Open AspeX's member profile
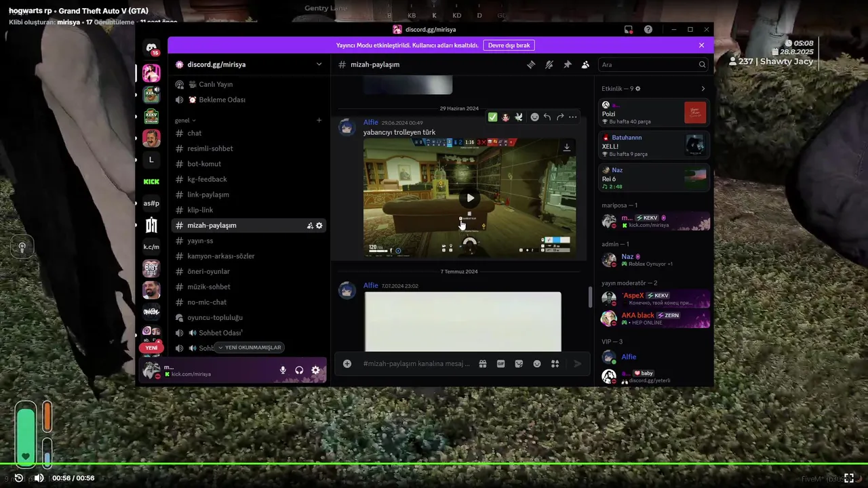The width and height of the screenshot is (868, 488). tap(654, 299)
